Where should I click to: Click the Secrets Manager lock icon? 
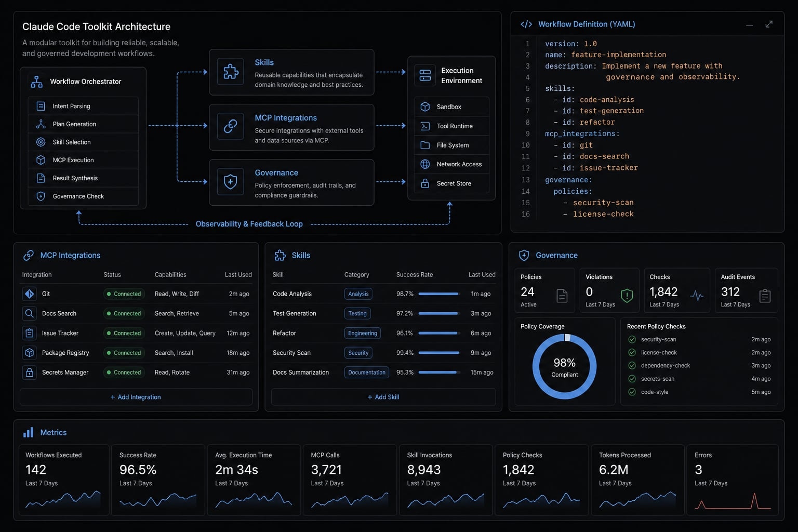pyautogui.click(x=30, y=373)
